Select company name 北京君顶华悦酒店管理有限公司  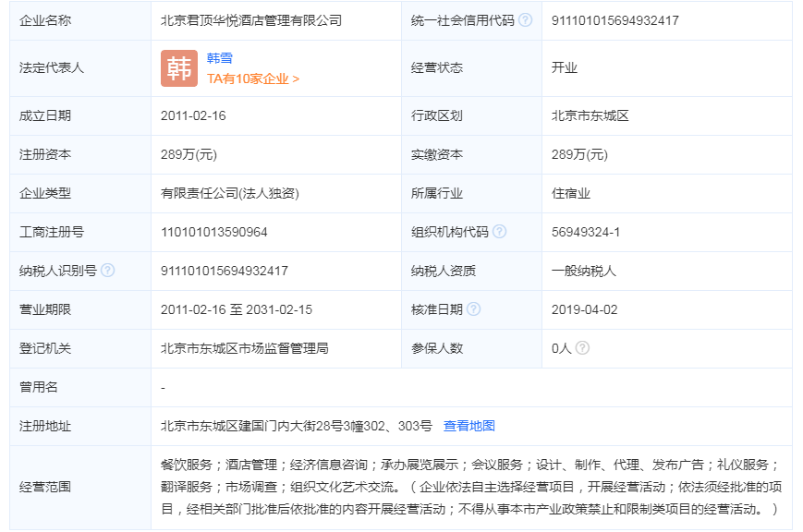point(251,20)
